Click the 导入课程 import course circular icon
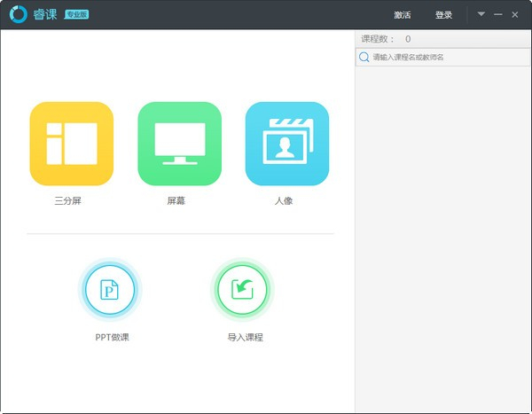The width and height of the screenshot is (532, 414). pyautogui.click(x=242, y=289)
